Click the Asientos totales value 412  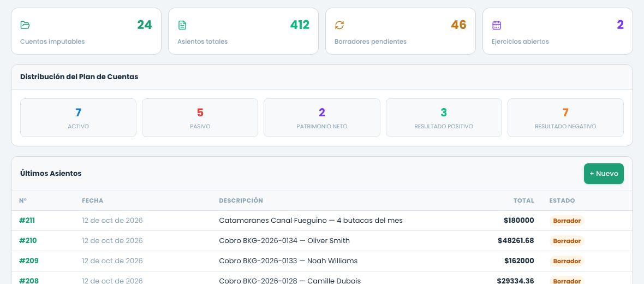(300, 25)
